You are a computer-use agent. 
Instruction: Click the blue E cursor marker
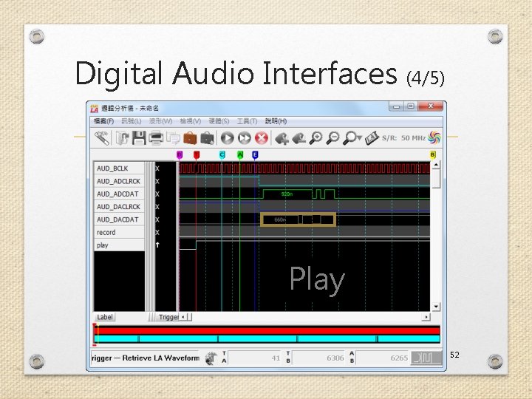(255, 155)
